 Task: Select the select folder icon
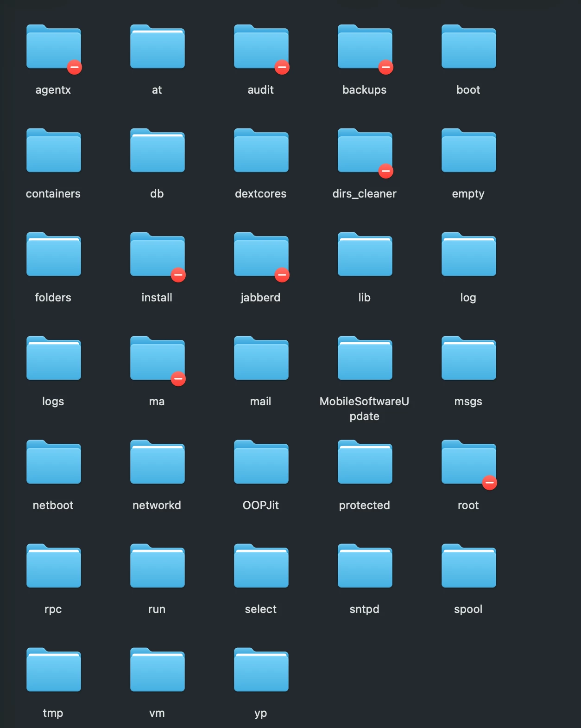click(261, 566)
